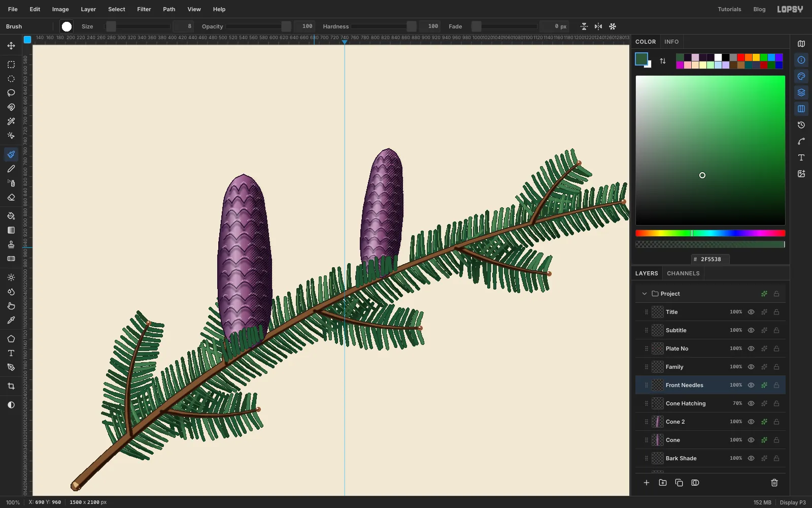The height and width of the screenshot is (508, 812).
Task: Open the Blog link
Action: (759, 9)
